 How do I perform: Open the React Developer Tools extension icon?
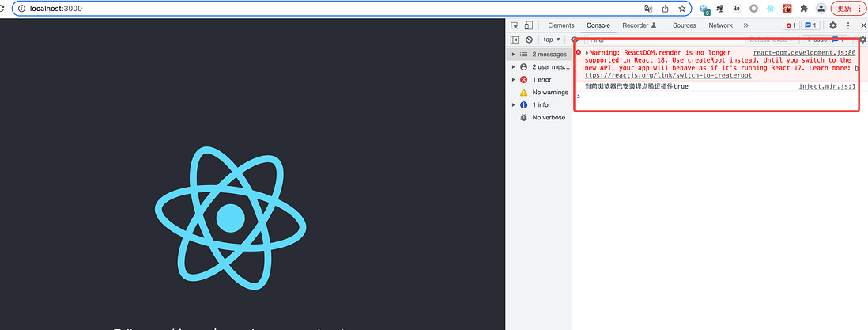(x=770, y=9)
